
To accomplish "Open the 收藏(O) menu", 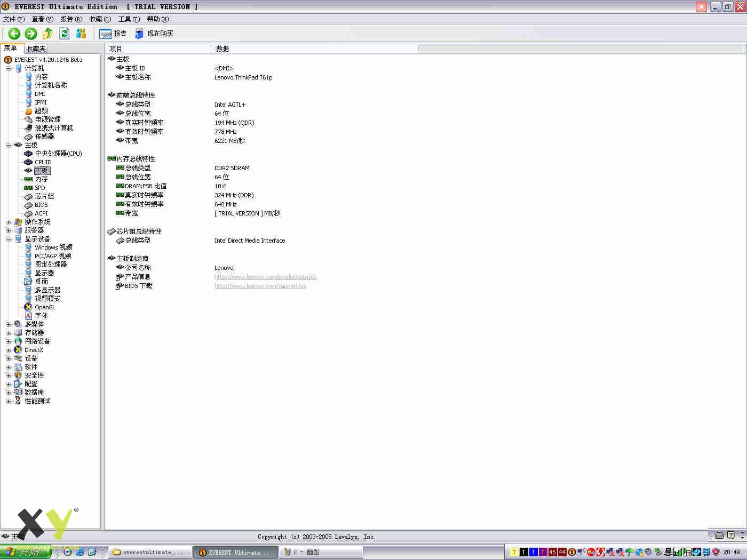I will tap(100, 19).
